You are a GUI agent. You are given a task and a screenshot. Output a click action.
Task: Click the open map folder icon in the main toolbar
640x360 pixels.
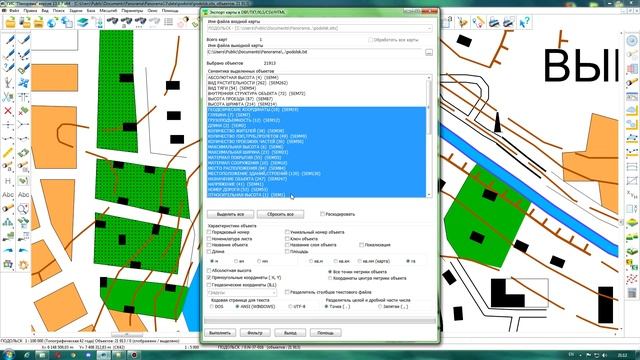11,22
